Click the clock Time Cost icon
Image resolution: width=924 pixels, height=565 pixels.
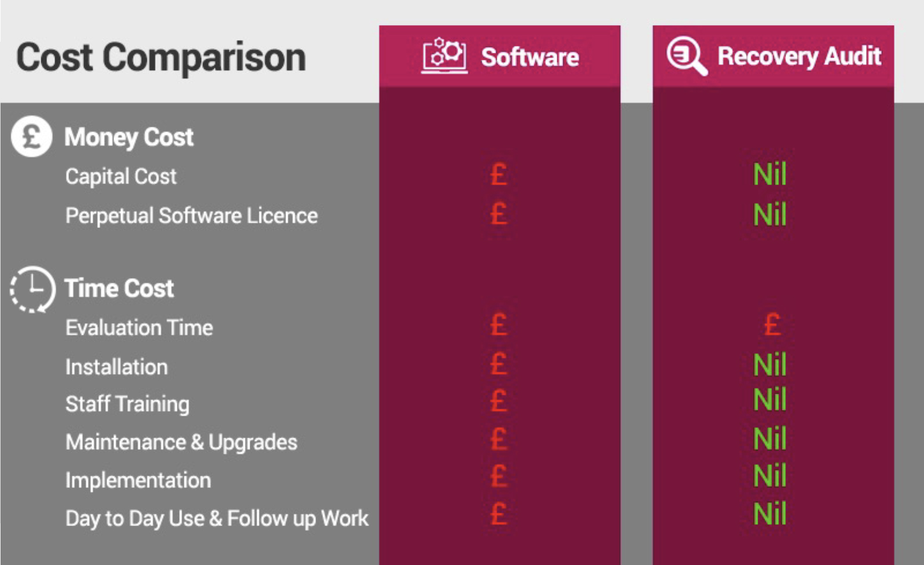pos(33,289)
